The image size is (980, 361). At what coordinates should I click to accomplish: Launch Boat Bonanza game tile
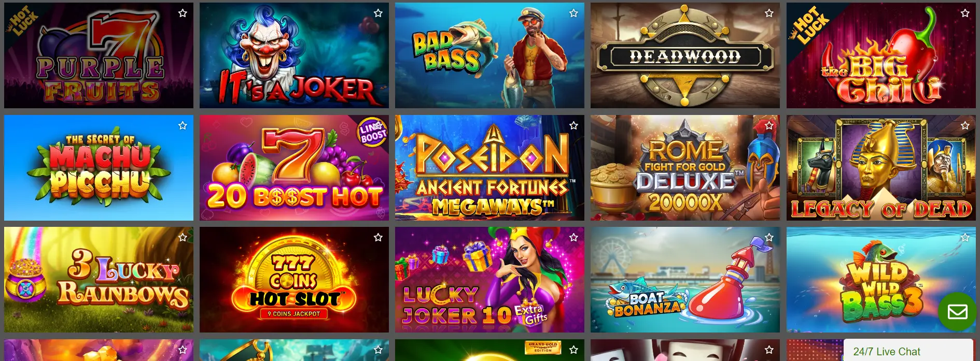click(x=685, y=280)
